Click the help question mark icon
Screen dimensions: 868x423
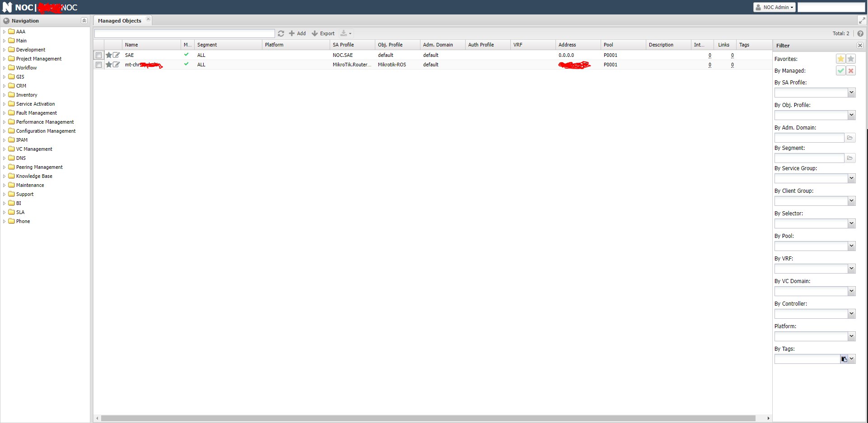point(860,33)
